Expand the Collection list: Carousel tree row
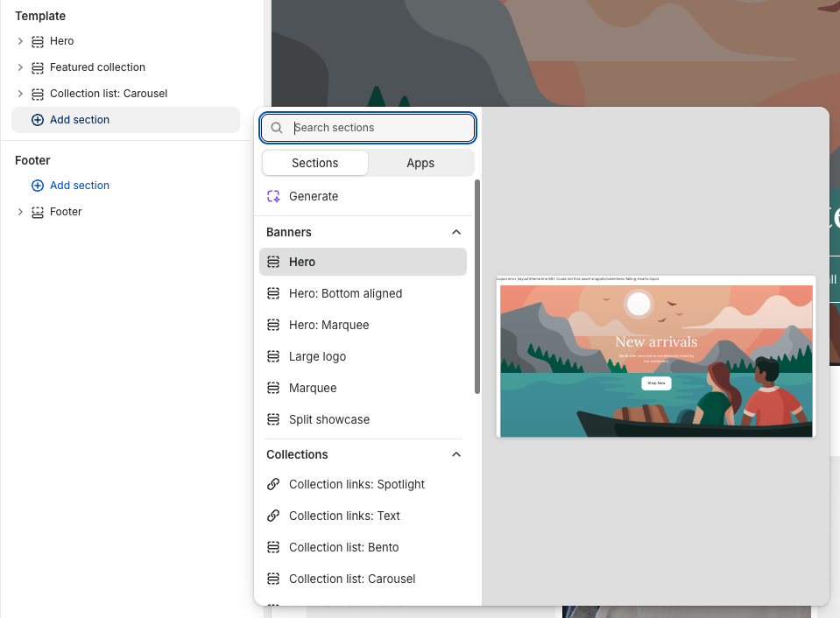Image resolution: width=840 pixels, height=618 pixels. point(20,94)
